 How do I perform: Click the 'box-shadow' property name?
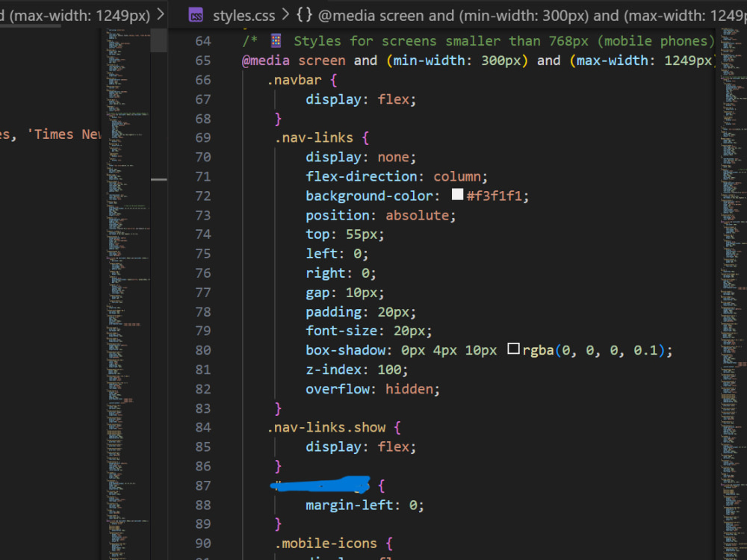345,350
